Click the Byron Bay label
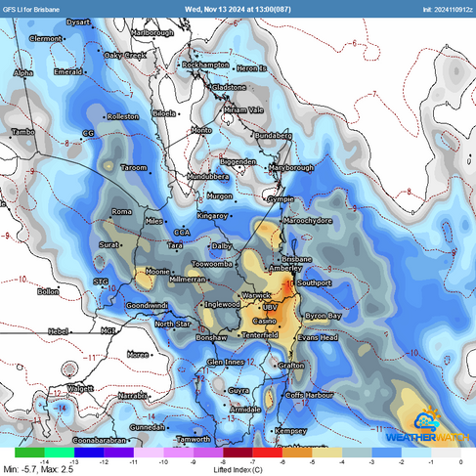Image resolution: width=476 pixels, height=476 pixels. click(x=323, y=316)
